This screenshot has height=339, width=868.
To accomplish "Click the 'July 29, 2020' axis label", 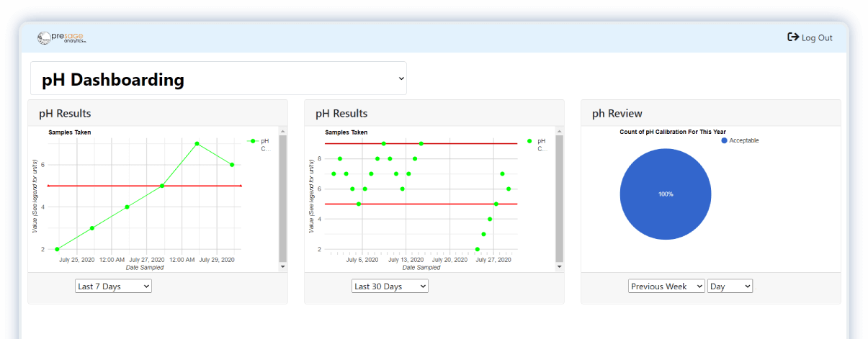I will pyautogui.click(x=217, y=260).
